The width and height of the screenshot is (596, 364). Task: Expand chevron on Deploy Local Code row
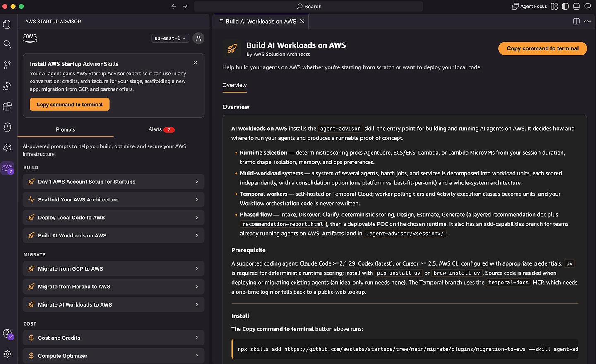(197, 218)
